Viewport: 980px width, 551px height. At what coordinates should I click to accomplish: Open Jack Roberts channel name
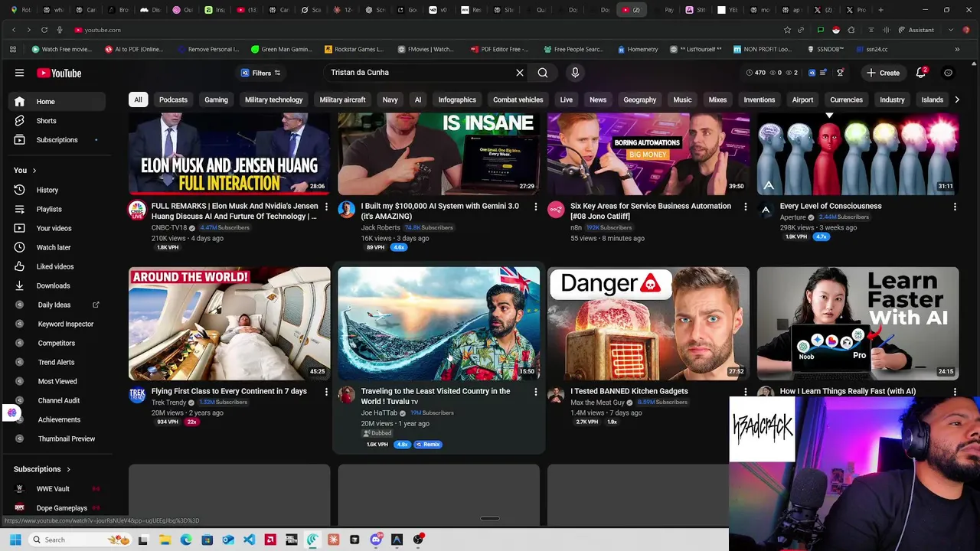(381, 227)
